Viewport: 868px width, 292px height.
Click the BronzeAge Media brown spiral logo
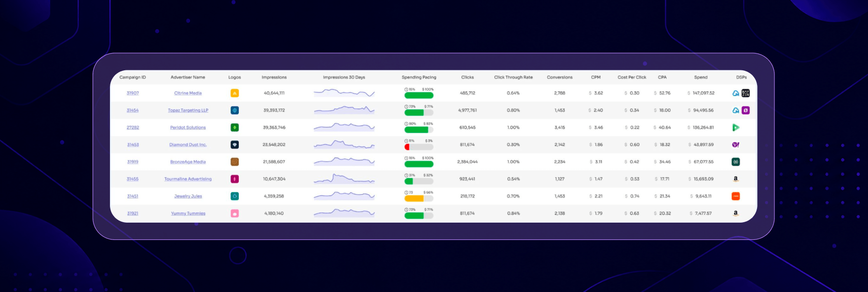pyautogui.click(x=235, y=162)
